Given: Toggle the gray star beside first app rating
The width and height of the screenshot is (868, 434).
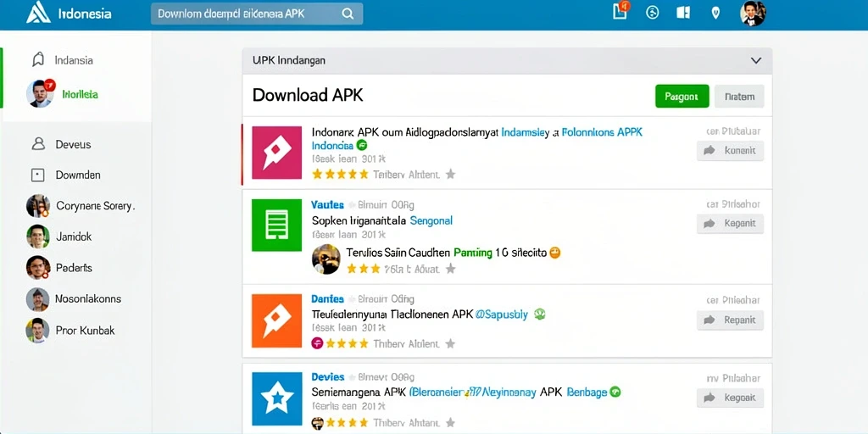Looking at the screenshot, I should tap(451, 175).
